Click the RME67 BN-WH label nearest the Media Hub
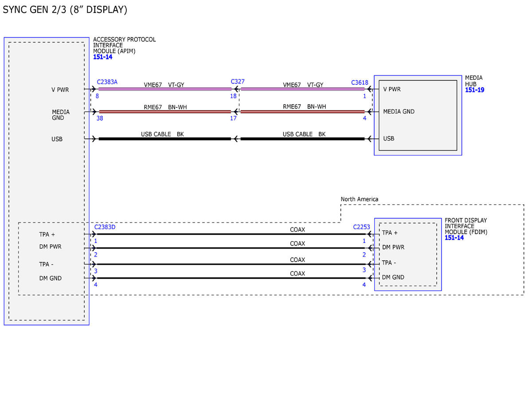Image resolution: width=532 pixels, height=411 pixels. point(304,106)
